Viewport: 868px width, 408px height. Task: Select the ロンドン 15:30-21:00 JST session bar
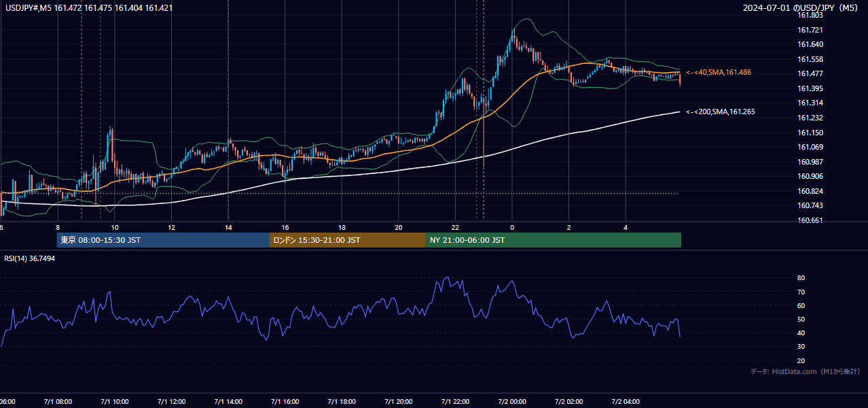tap(348, 240)
